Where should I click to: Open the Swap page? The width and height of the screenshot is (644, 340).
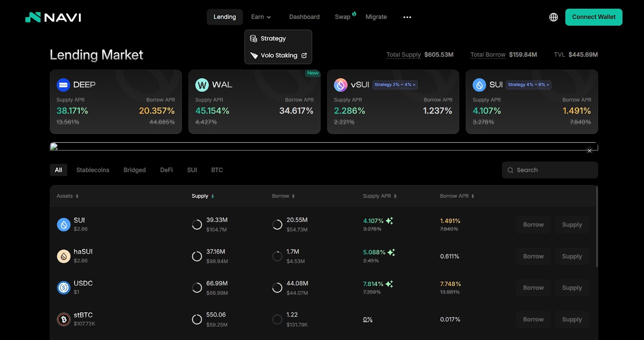(x=343, y=17)
